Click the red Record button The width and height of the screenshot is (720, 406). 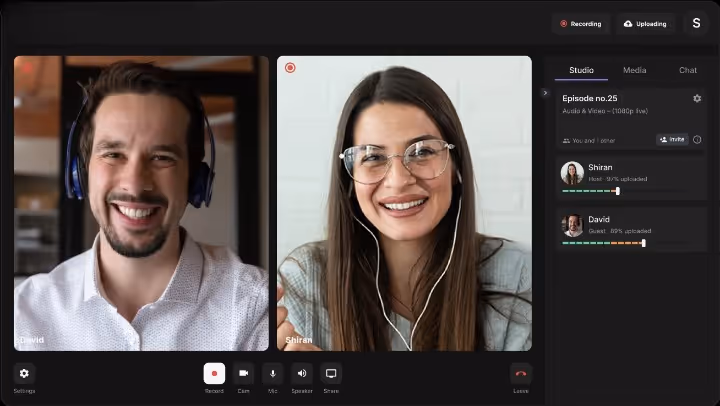pos(214,373)
